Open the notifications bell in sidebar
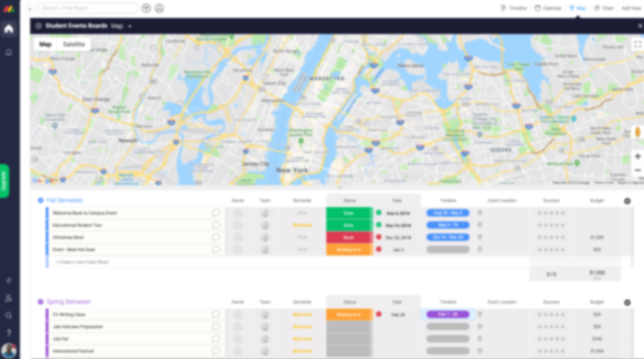 pyautogui.click(x=9, y=52)
